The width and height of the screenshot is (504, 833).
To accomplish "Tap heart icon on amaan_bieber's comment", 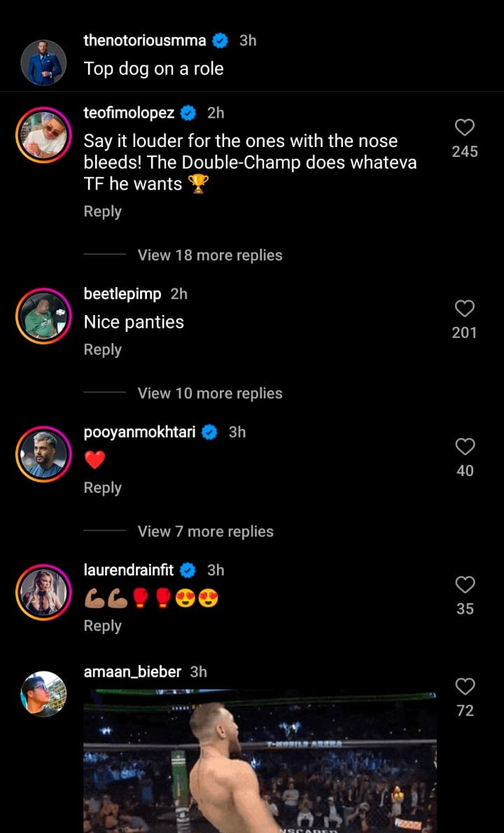I will click(x=465, y=686).
